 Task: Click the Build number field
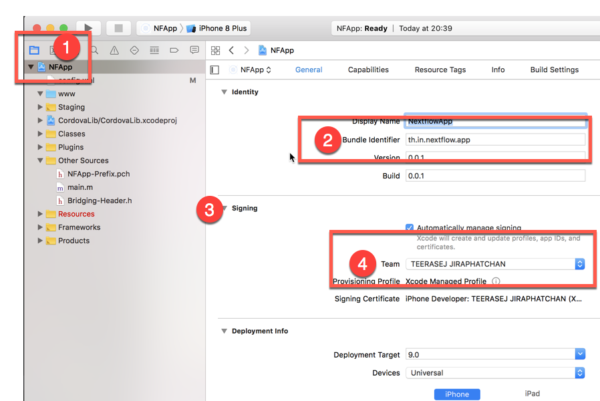coord(495,176)
